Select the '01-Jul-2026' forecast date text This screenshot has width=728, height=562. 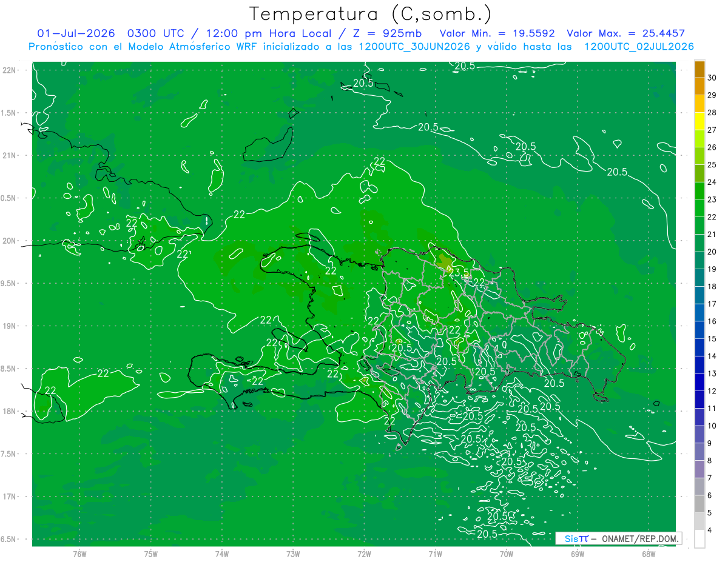[x=75, y=33]
